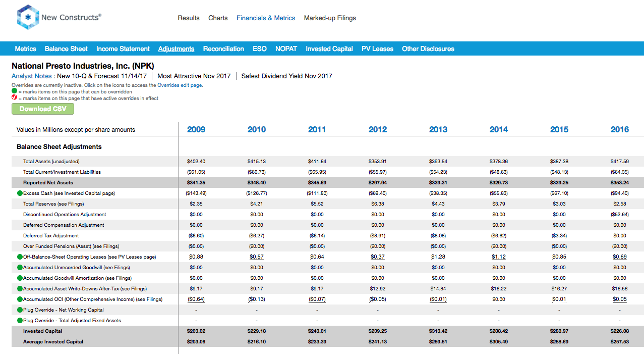
Task: Click the 2016 Discontinued Operations value ($52.64)
Action: coord(620,215)
